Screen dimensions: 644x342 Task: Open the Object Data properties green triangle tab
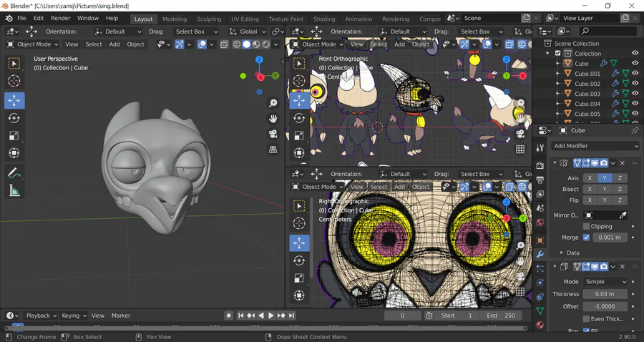[x=540, y=311]
